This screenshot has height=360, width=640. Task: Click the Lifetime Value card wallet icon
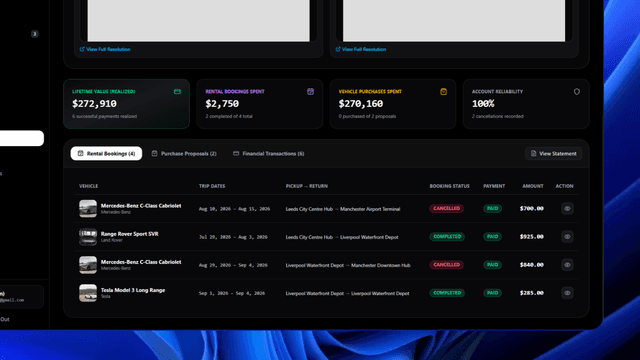click(177, 91)
